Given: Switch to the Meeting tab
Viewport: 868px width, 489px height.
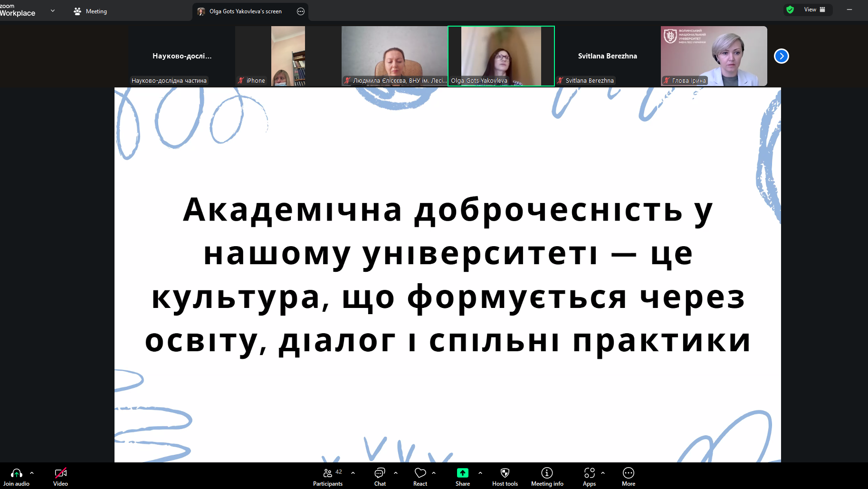Looking at the screenshot, I should (91, 11).
